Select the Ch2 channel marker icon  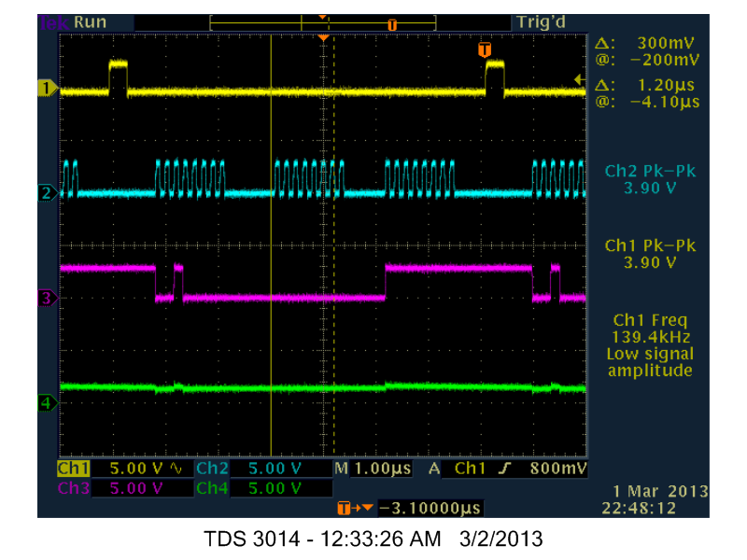(x=44, y=193)
